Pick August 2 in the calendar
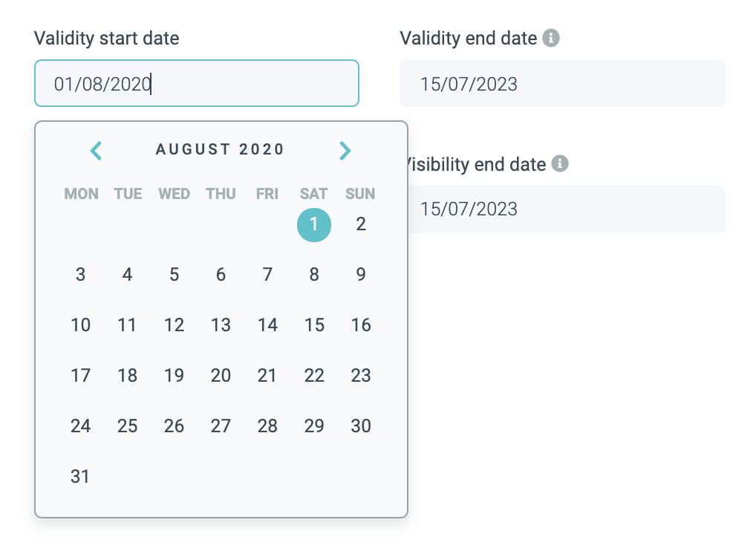 [x=361, y=224]
